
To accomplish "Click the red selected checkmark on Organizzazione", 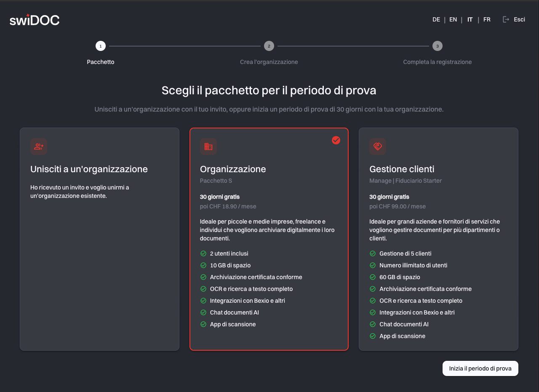I will point(336,140).
